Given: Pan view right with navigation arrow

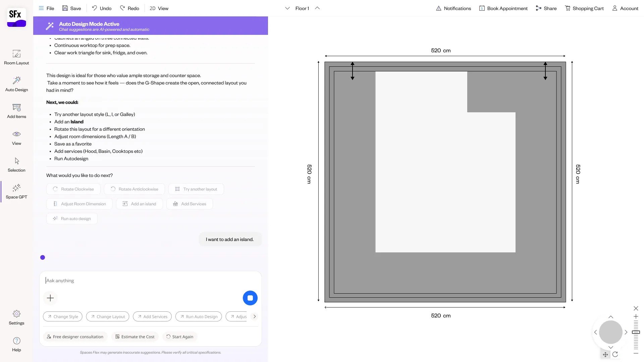Looking at the screenshot, I should coord(626,332).
